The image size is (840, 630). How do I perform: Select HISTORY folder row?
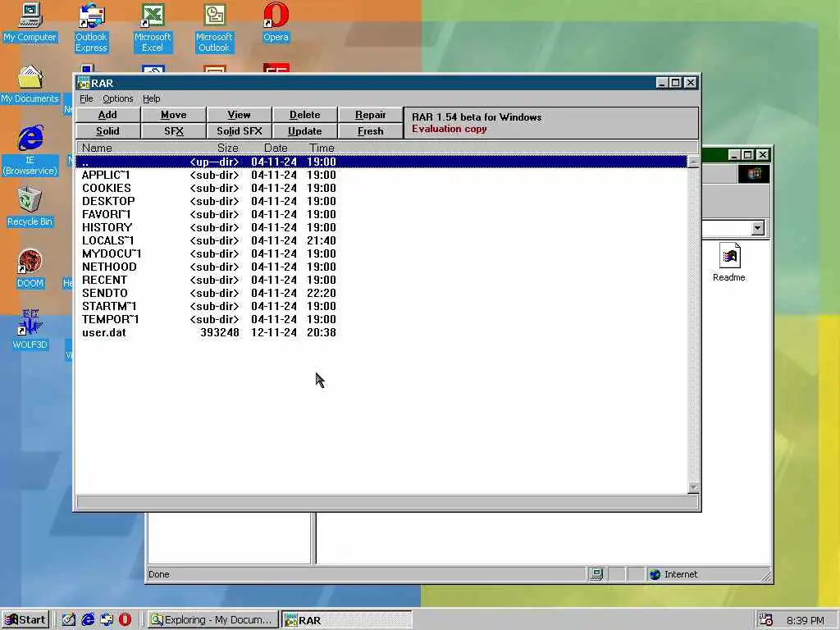click(381, 228)
